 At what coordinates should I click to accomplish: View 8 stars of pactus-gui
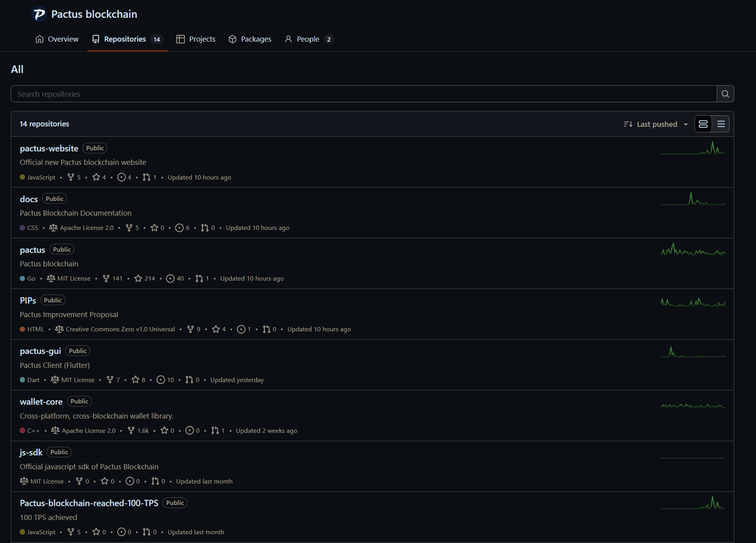[x=139, y=380]
